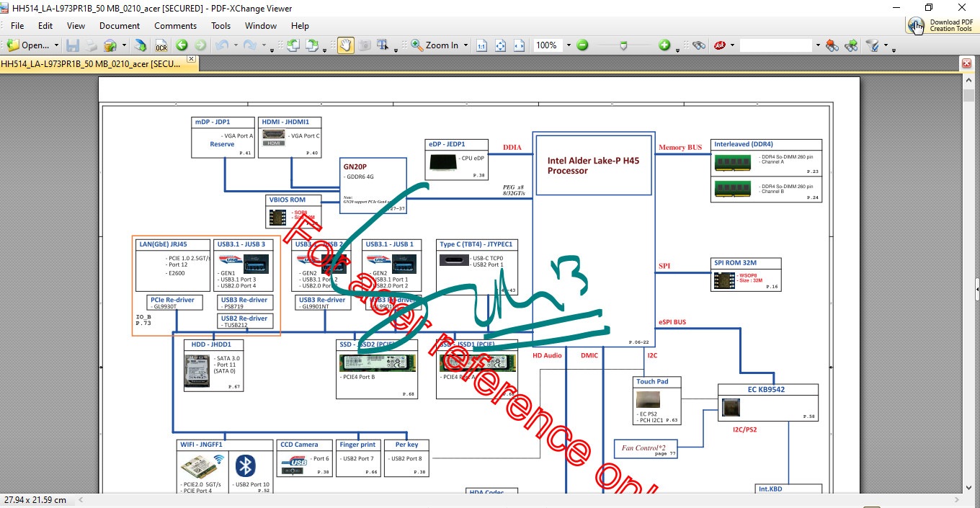Image resolution: width=980 pixels, height=508 pixels.
Task: Click the WIFI - JNGFF1 block label
Action: click(201, 445)
